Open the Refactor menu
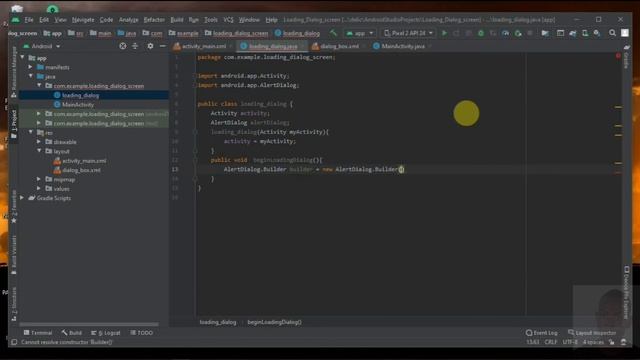The image size is (640, 360). (154, 20)
